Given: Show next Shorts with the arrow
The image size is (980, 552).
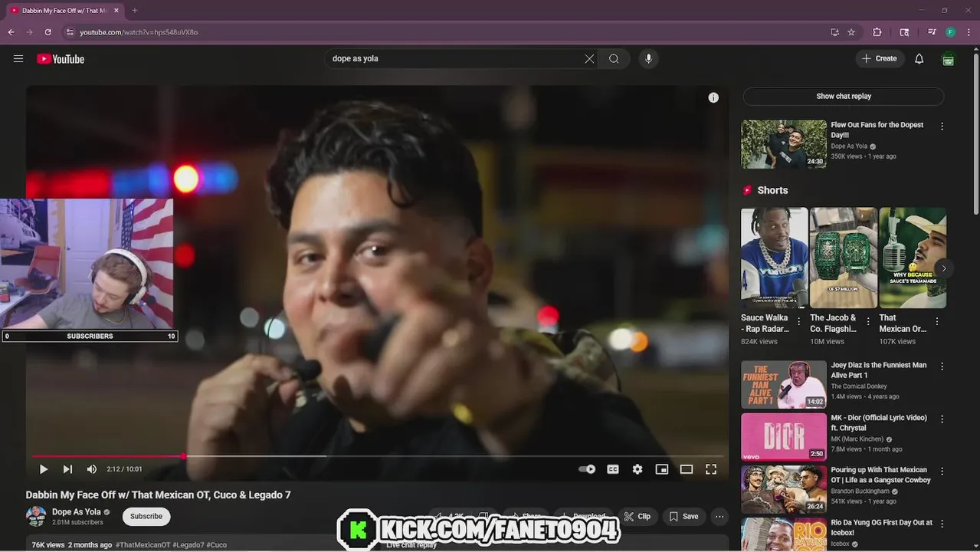Looking at the screenshot, I should pos(944,268).
